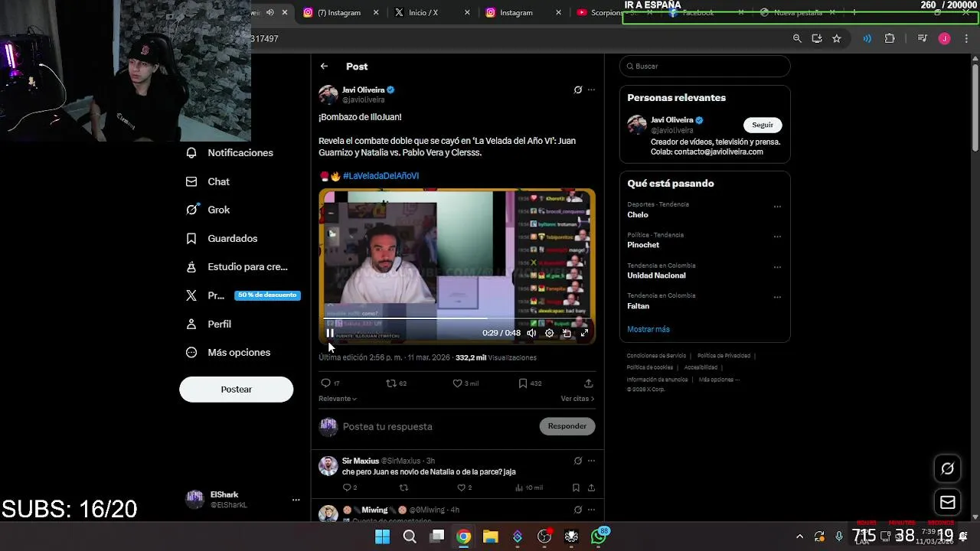980x551 pixels.
Task: Bookmark Sir Maxius comment
Action: 576,487
